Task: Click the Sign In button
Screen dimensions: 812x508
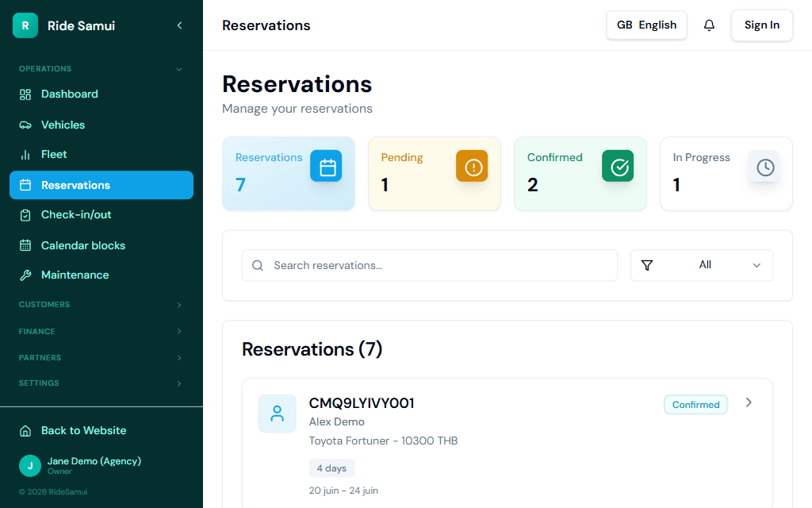Action: click(762, 25)
